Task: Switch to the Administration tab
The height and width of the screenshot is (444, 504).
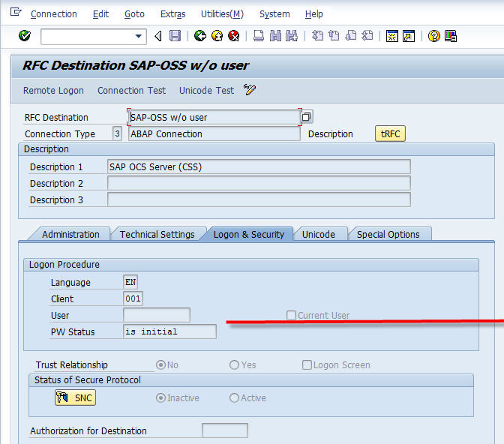Action: [x=70, y=235]
